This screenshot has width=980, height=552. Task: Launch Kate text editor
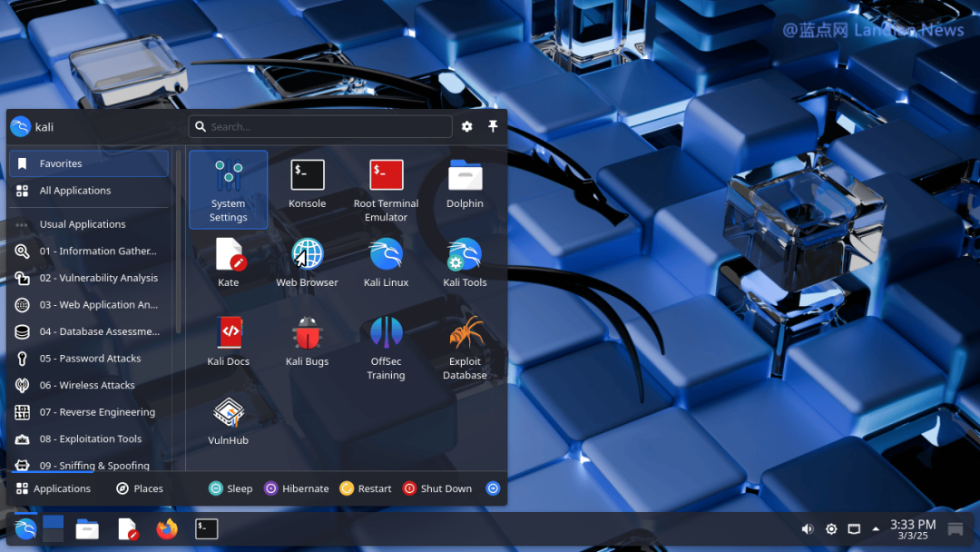pyautogui.click(x=228, y=262)
